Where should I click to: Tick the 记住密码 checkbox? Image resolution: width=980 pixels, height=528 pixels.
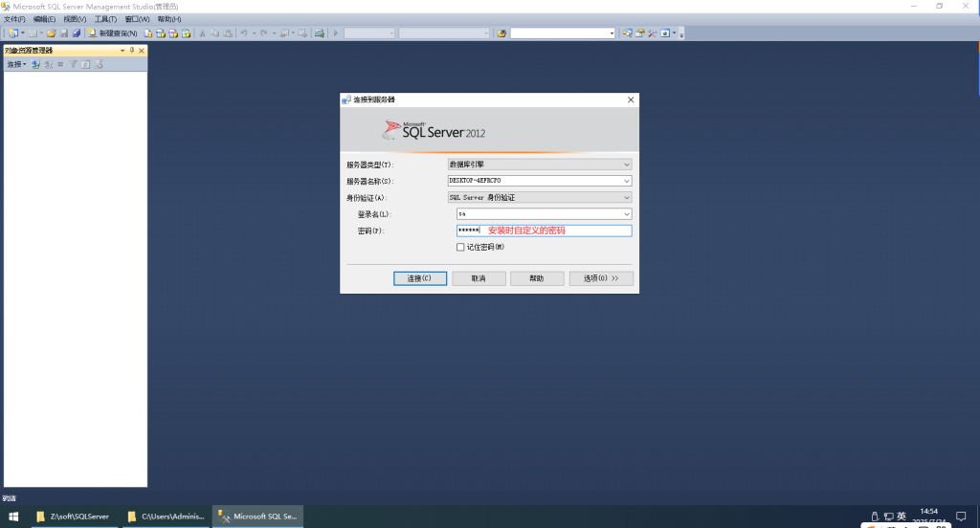tap(460, 247)
